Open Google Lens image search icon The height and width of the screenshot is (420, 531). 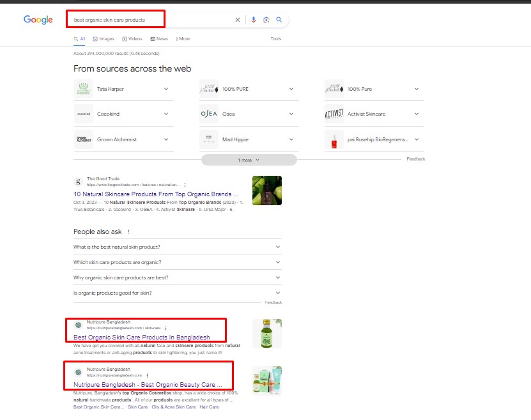click(266, 20)
